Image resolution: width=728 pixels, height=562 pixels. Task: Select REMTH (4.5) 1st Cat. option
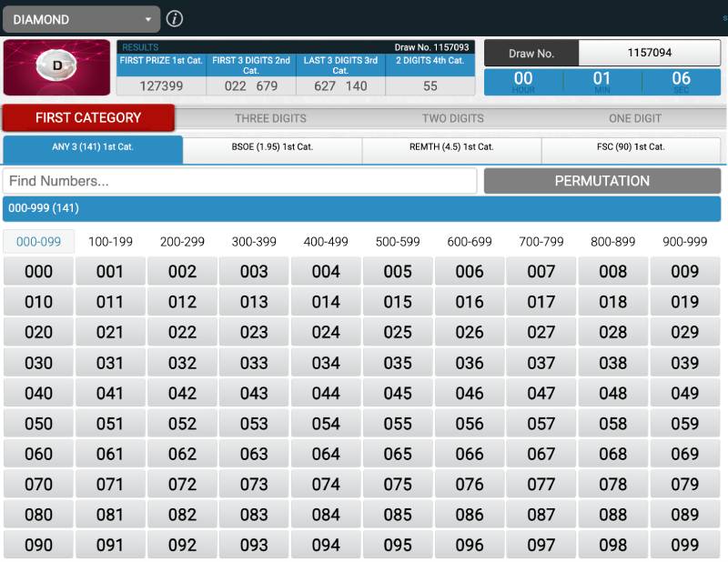[451, 147]
